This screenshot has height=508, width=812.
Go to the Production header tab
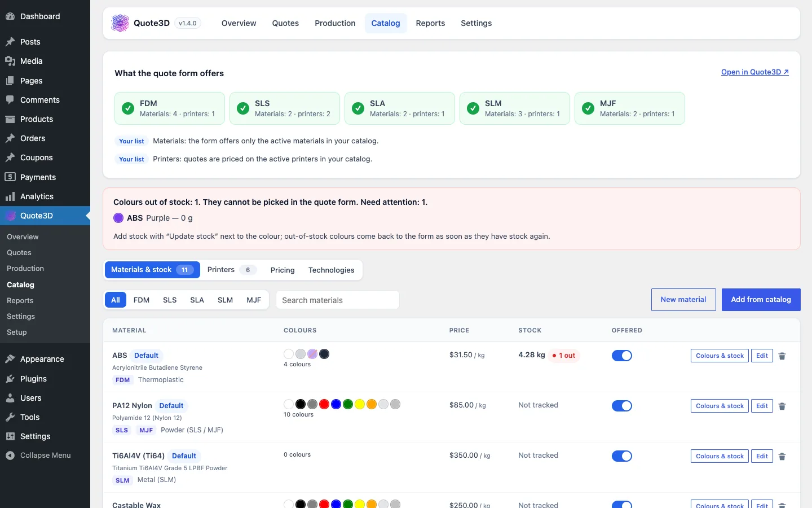pos(335,23)
